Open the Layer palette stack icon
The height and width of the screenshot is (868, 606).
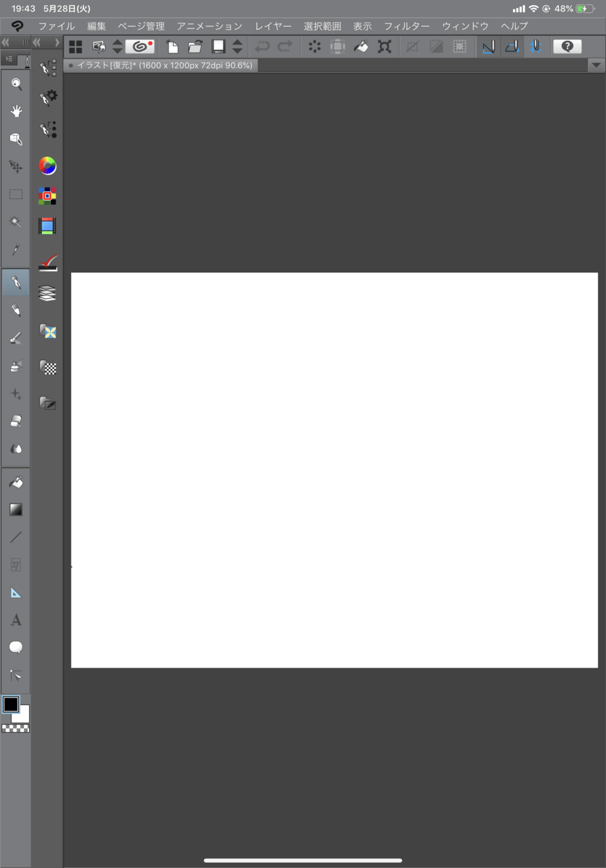click(47, 293)
